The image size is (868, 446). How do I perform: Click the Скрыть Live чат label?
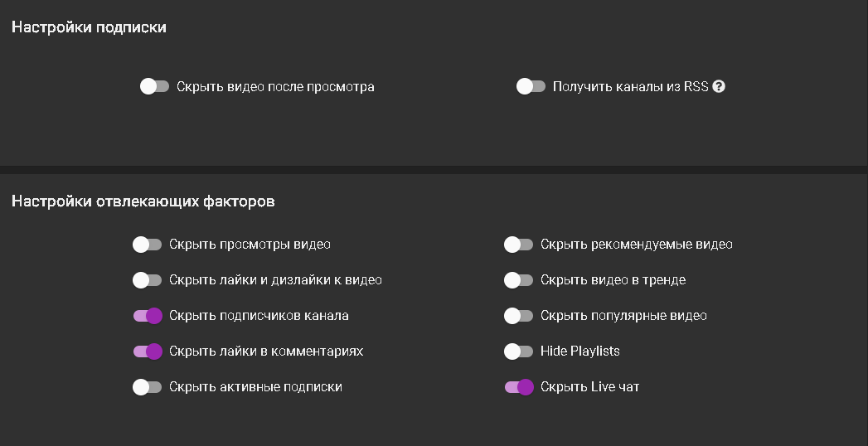(x=589, y=387)
